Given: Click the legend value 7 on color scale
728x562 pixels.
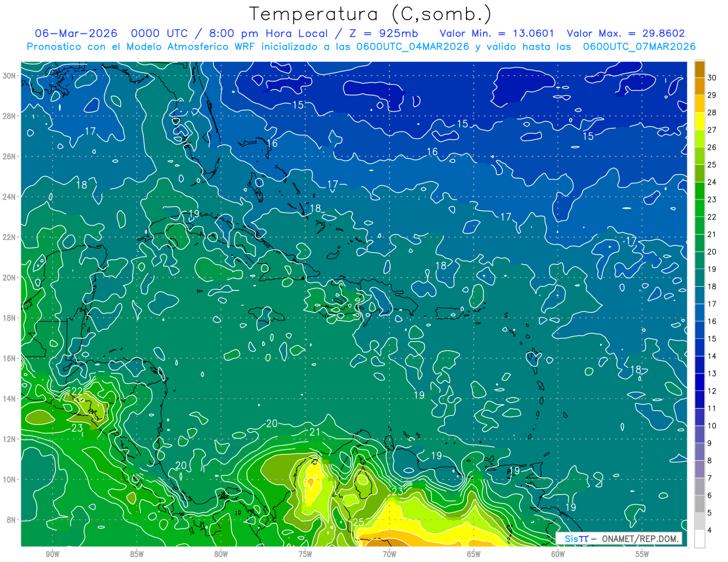Looking at the screenshot, I should point(710,478).
